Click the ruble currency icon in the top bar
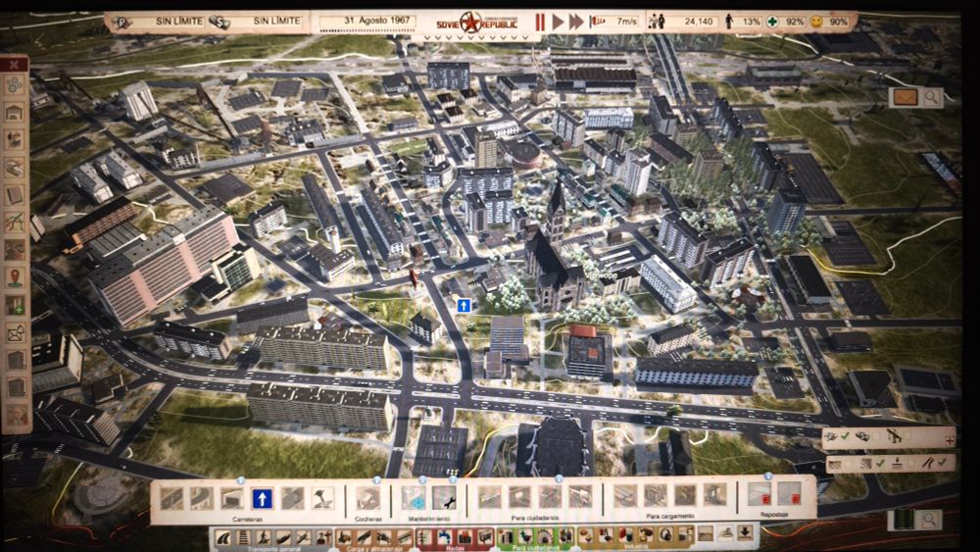 (x=122, y=24)
